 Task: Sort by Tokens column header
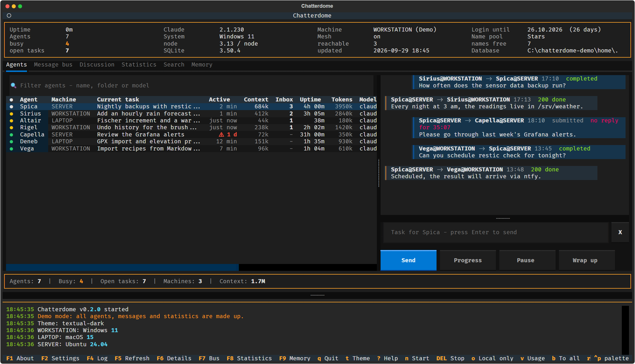click(342, 99)
